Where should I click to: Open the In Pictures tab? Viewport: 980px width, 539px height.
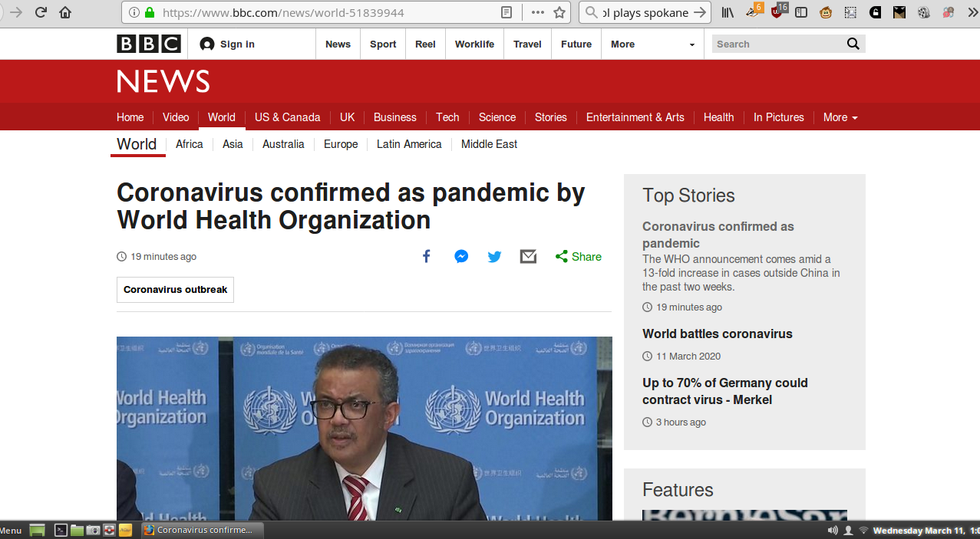coord(779,117)
